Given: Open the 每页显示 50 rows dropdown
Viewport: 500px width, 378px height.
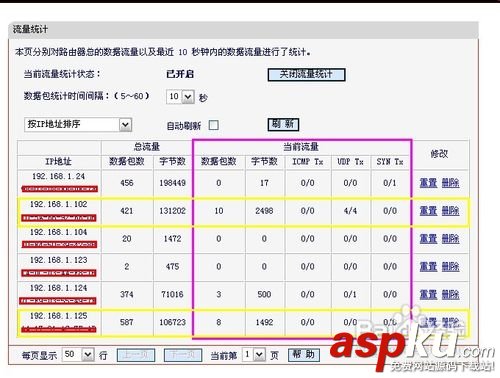Looking at the screenshot, I should point(78,354).
